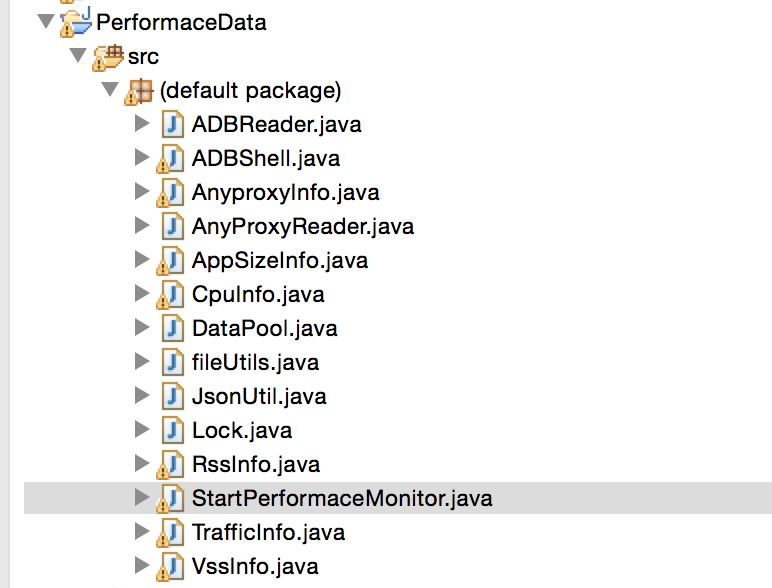This screenshot has width=772, height=588.
Task: Select AnyproxyInfo.java in the tree
Action: click(x=286, y=193)
